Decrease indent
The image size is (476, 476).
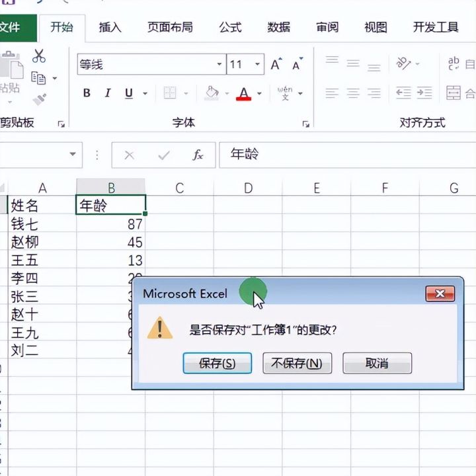click(x=403, y=93)
